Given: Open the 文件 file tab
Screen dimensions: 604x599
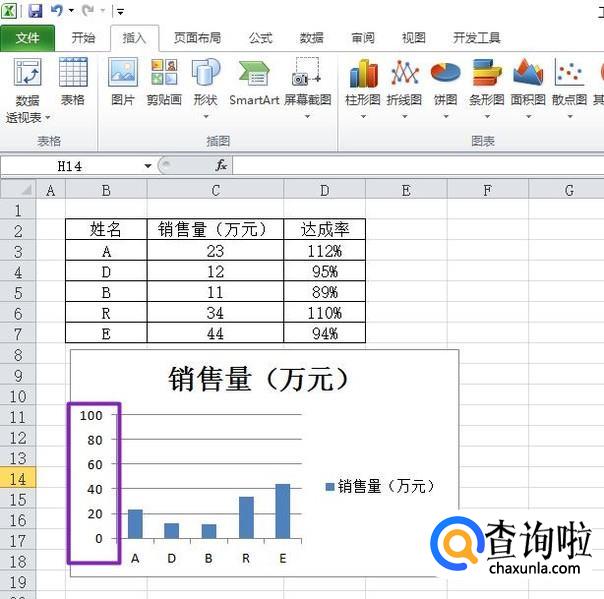Looking at the screenshot, I should (27, 38).
